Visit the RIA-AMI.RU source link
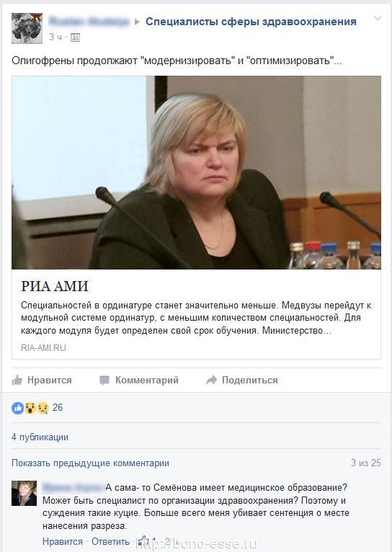392x552 pixels. click(x=43, y=348)
